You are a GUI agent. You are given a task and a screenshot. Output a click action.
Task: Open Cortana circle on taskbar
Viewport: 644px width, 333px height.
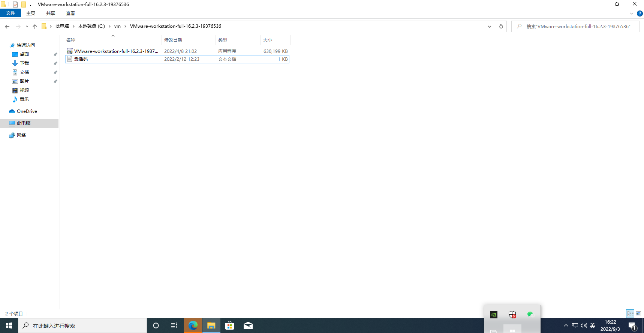(156, 325)
